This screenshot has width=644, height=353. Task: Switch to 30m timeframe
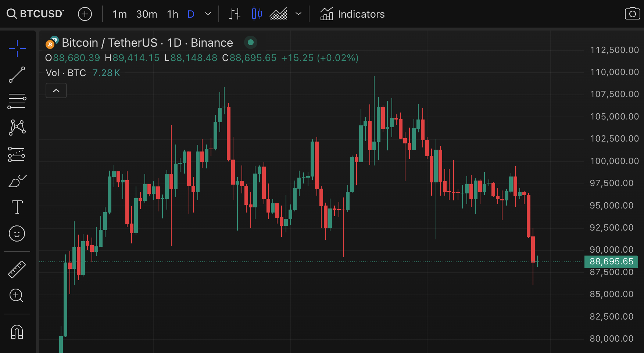[x=147, y=14]
